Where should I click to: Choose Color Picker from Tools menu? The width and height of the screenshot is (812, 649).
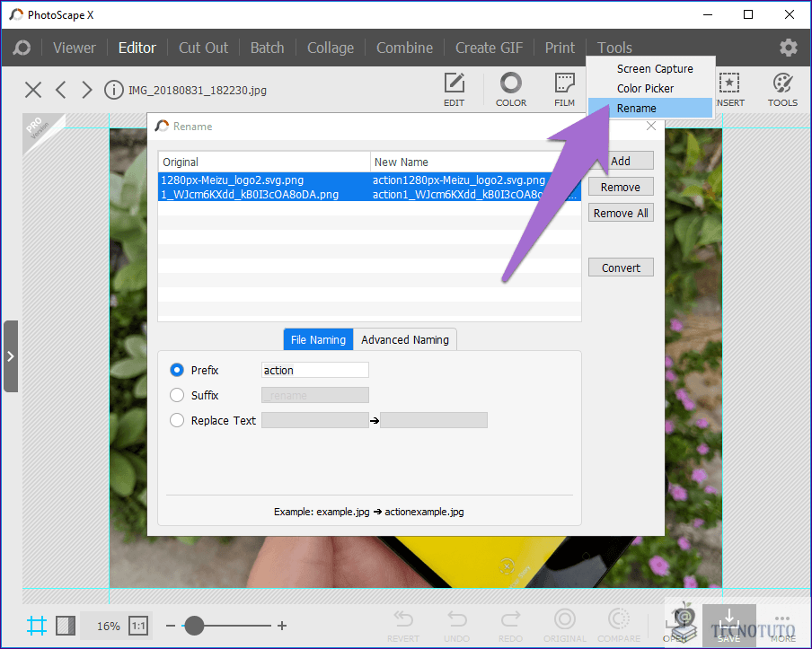650,89
